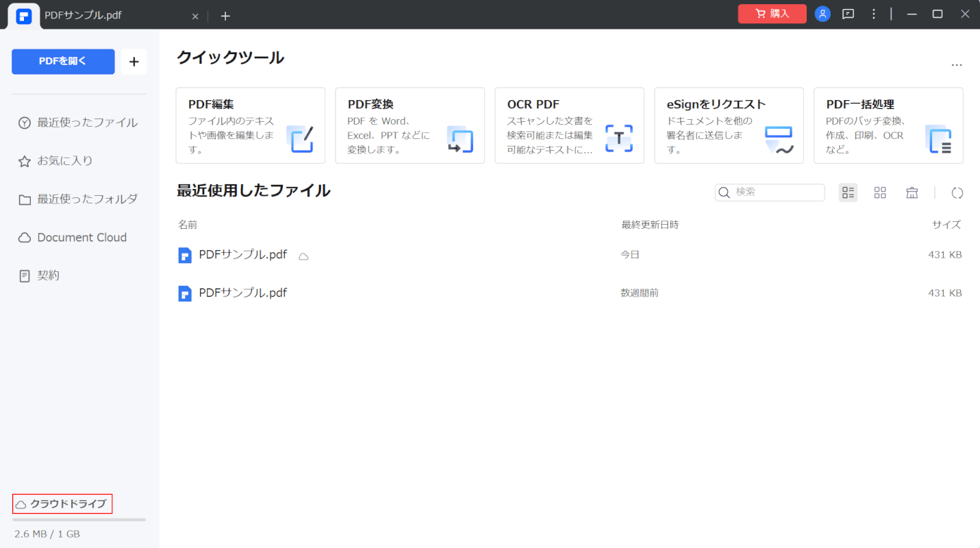Sort by サイズ column header
Viewport: 980px width, 548px height.
tap(946, 225)
